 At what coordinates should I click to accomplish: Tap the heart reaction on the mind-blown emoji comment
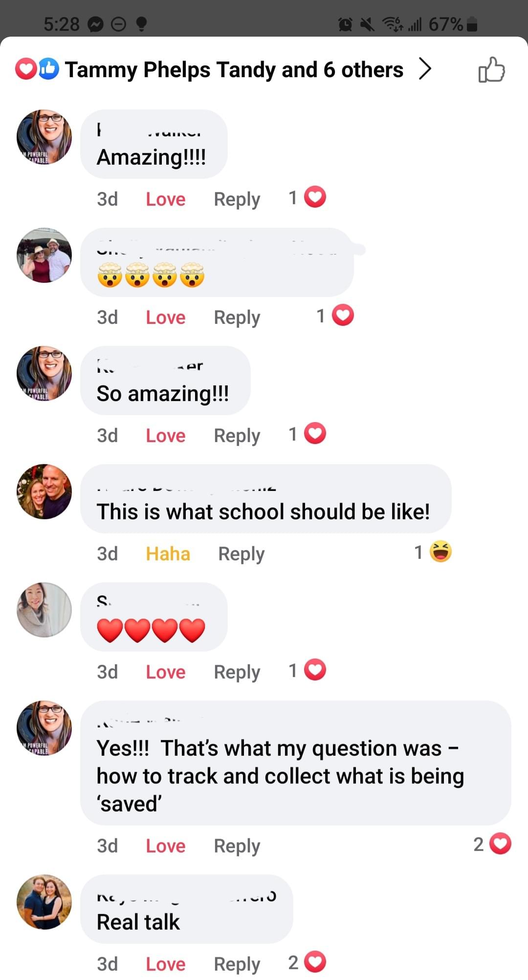(343, 316)
